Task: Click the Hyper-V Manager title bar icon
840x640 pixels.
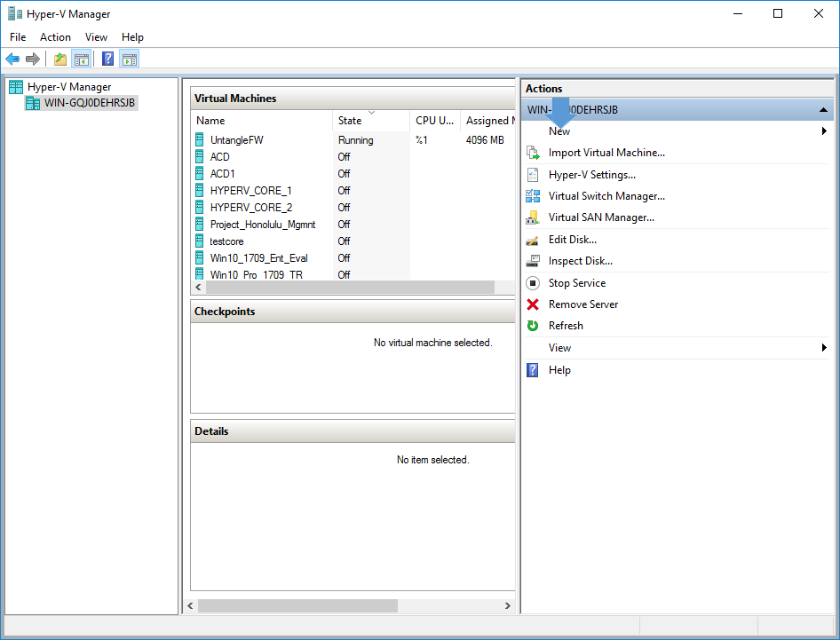Action: point(15,13)
